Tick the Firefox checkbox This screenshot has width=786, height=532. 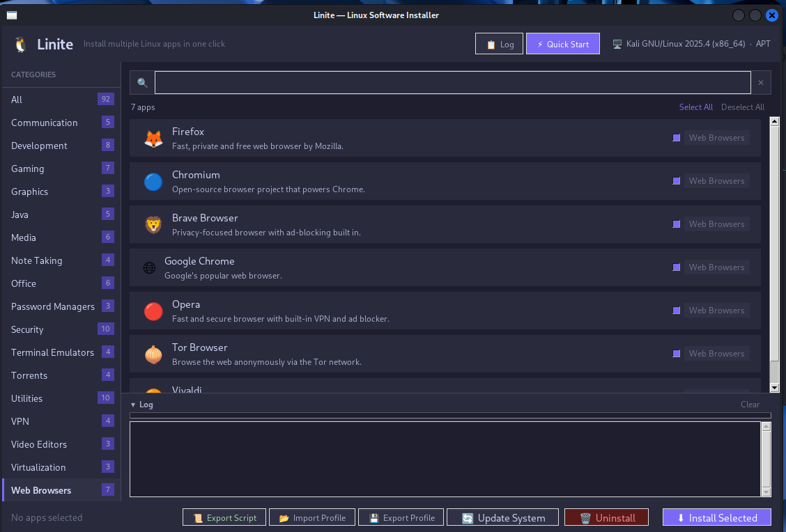pos(676,138)
